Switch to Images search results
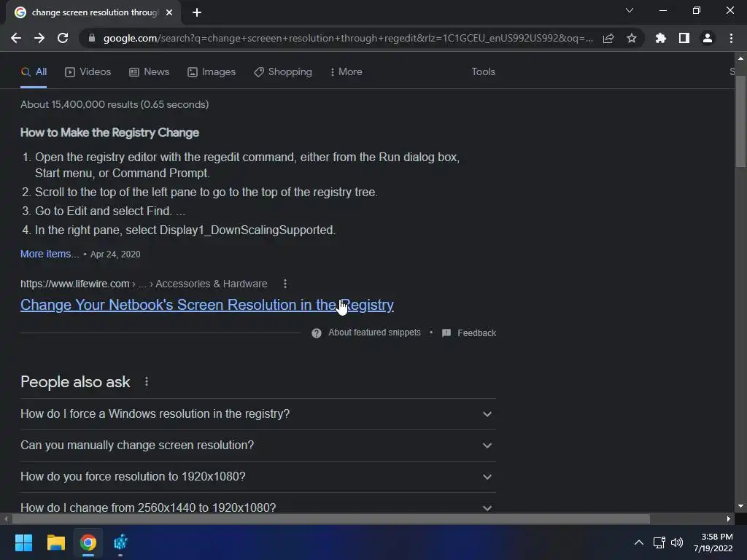Viewport: 747px width, 560px height. point(212,72)
